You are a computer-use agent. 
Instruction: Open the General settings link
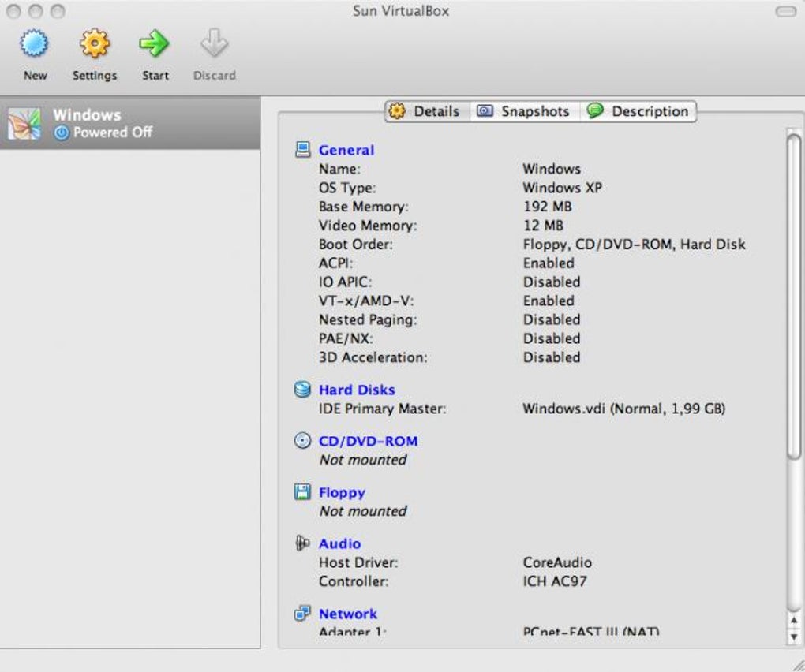[x=346, y=151]
